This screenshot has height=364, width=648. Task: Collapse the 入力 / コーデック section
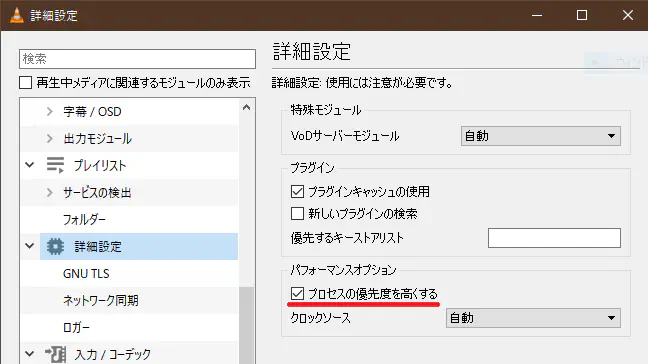tap(29, 354)
